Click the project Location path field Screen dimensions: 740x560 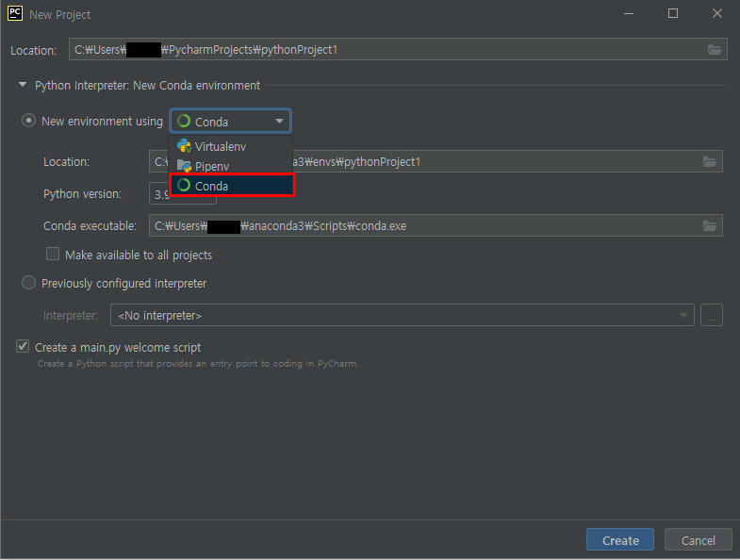[x=398, y=49]
